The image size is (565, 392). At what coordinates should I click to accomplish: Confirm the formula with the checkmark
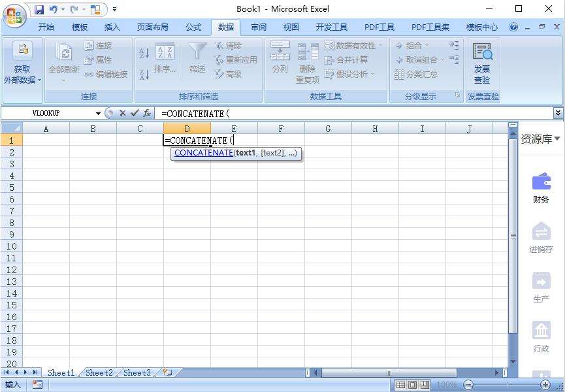(x=135, y=114)
